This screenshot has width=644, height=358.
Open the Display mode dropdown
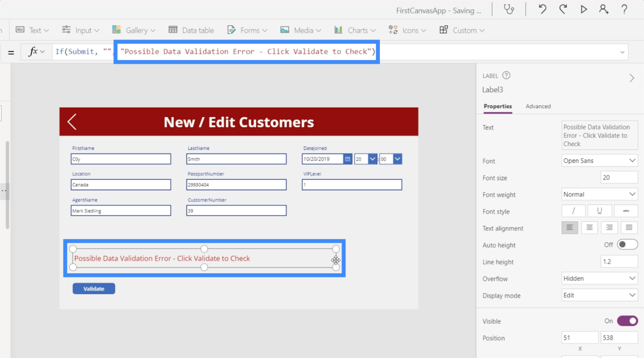[x=600, y=295]
